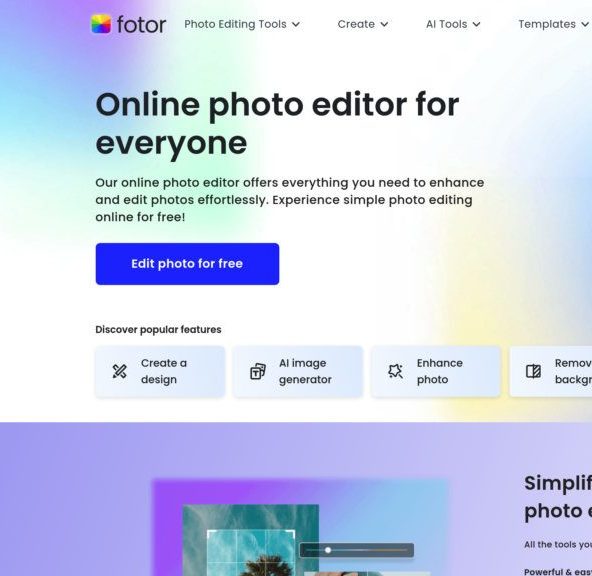This screenshot has width=592, height=576.
Task: Click the AI image generator icon
Action: (258, 371)
